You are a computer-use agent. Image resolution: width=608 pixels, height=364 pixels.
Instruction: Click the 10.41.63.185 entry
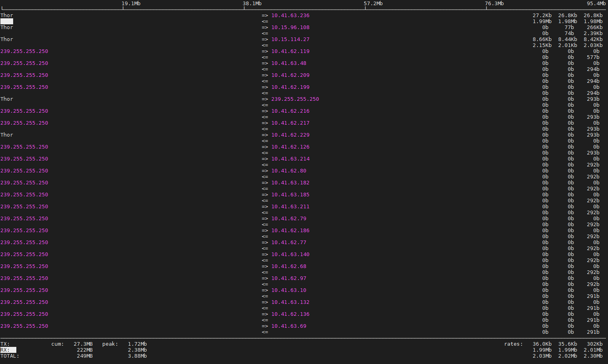[x=290, y=195]
